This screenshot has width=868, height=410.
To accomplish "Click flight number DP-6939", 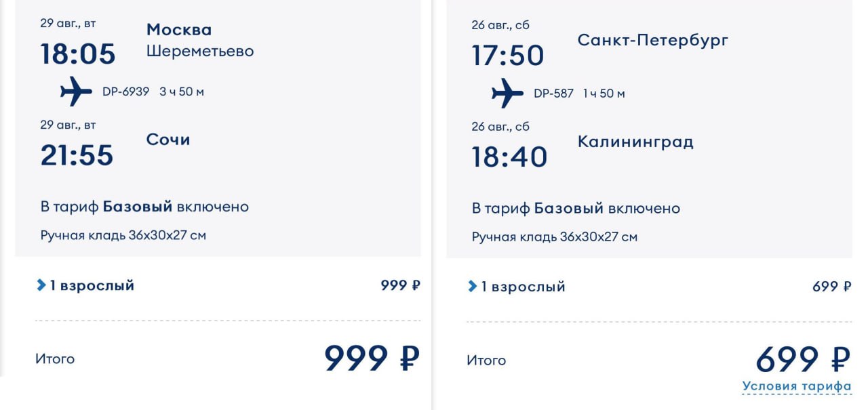I will coord(125,91).
